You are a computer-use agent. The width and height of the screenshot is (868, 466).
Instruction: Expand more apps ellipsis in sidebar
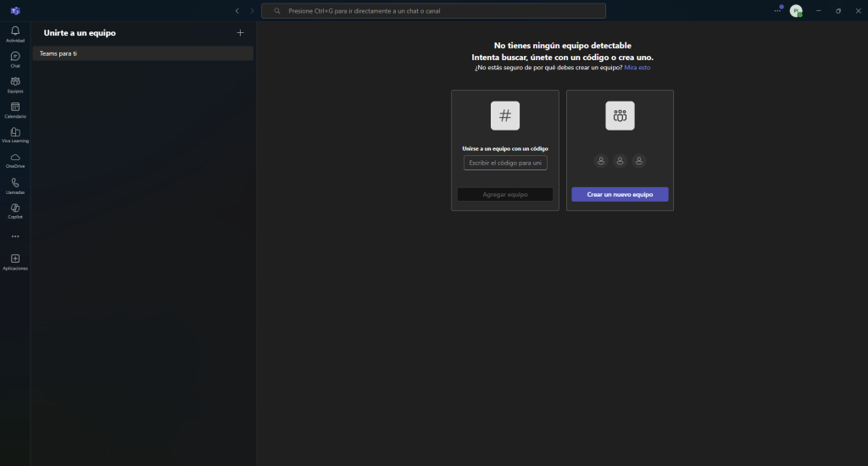pyautogui.click(x=15, y=236)
